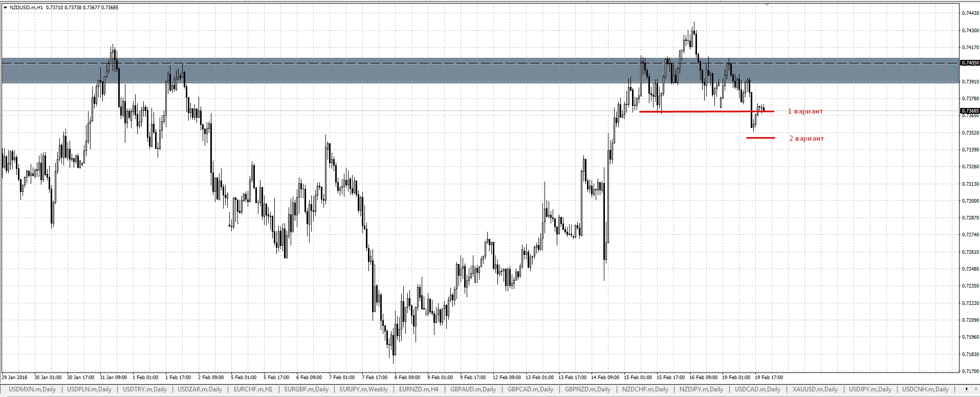Select the NZDCHF.m,Daily chart tab

tap(645, 389)
